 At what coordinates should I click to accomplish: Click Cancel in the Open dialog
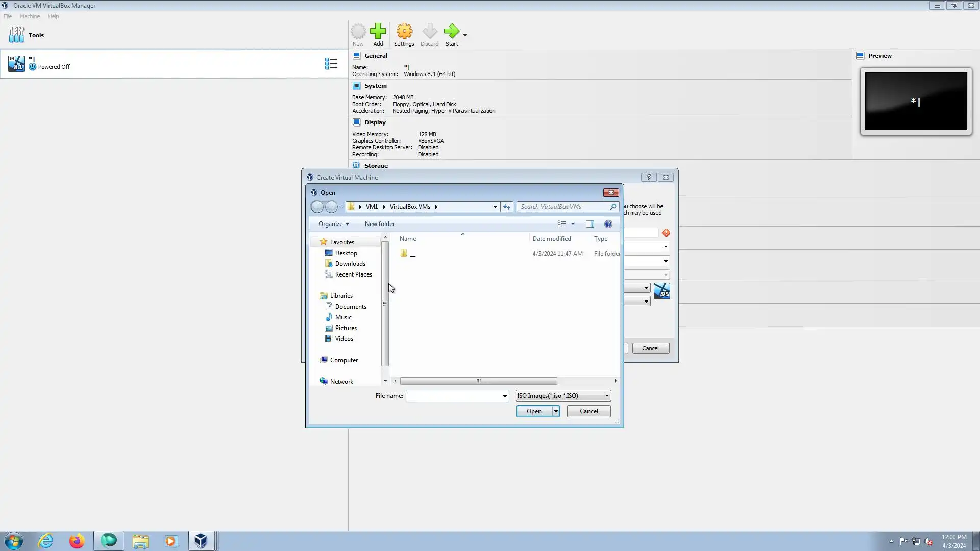589,411
